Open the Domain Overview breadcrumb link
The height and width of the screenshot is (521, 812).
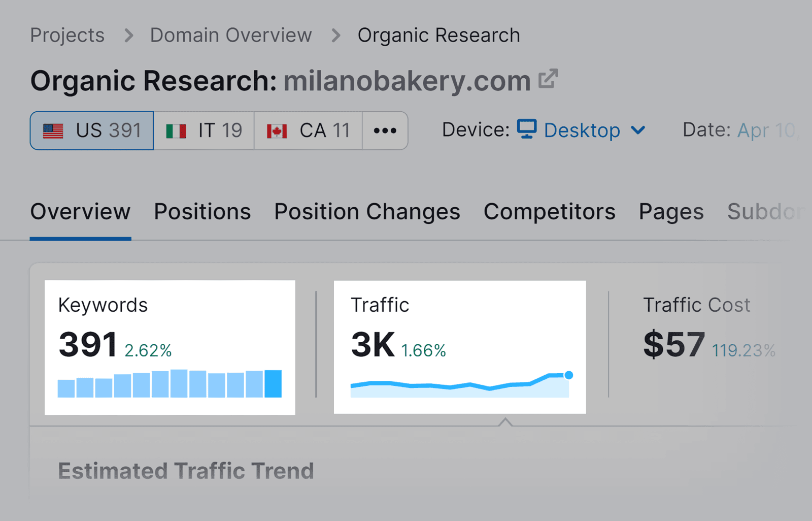click(230, 35)
